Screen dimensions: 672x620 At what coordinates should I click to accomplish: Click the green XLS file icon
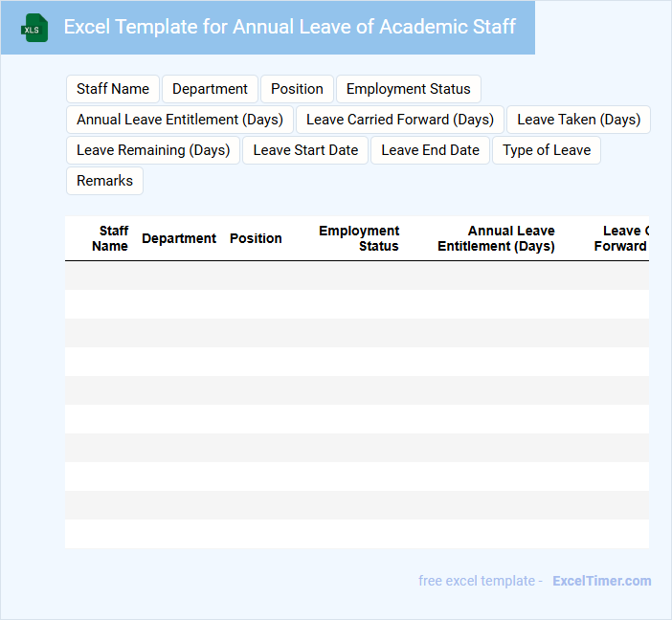34,28
